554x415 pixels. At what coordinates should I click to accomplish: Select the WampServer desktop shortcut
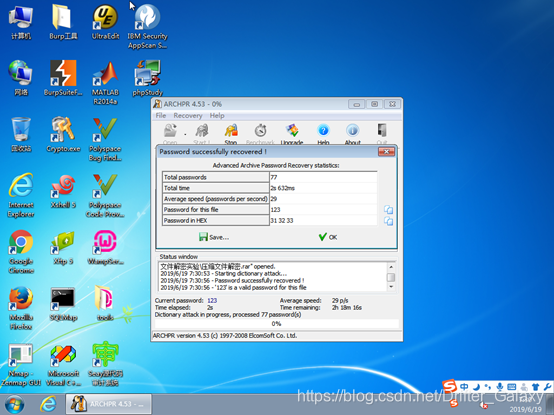tap(105, 247)
